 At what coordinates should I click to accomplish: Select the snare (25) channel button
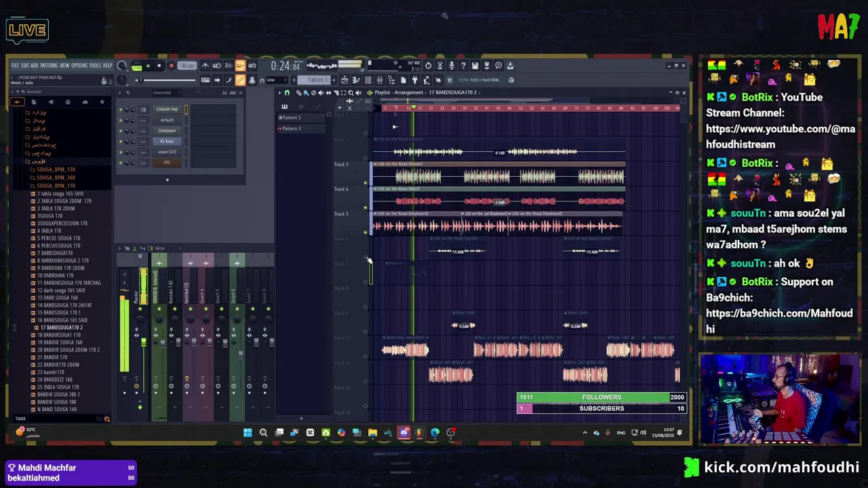tap(167, 152)
